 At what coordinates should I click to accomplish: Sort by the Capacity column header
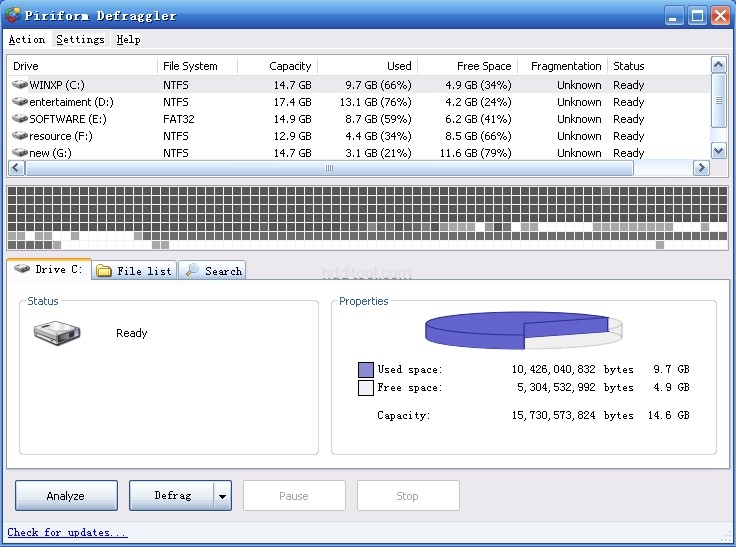pyautogui.click(x=278, y=66)
